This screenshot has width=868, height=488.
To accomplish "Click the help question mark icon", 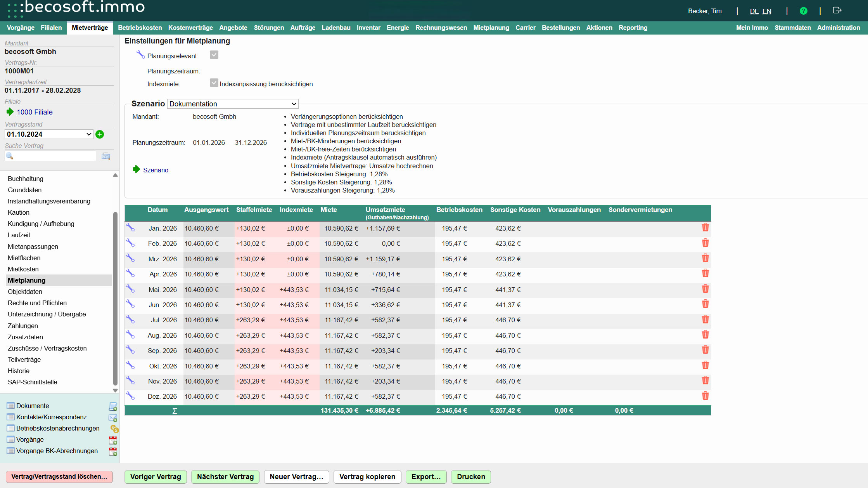I will [x=803, y=11].
